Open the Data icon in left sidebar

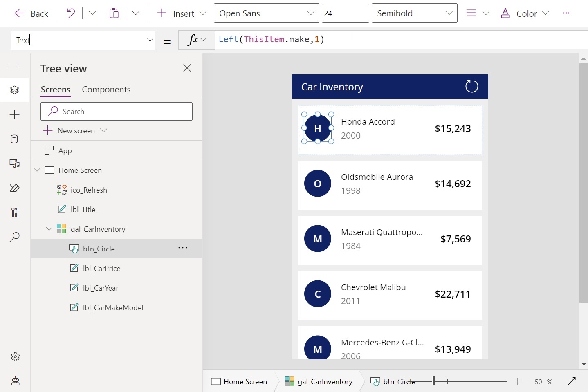pos(14,139)
